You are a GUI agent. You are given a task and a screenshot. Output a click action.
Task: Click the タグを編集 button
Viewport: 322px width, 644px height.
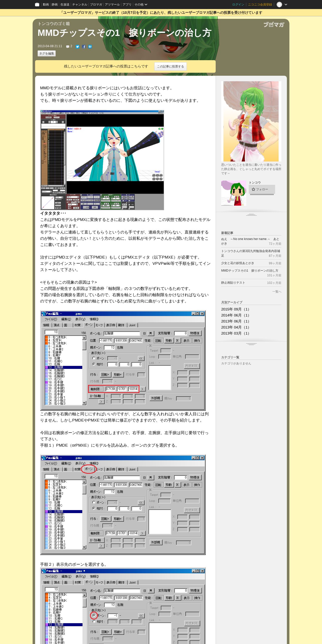pyautogui.click(x=47, y=53)
